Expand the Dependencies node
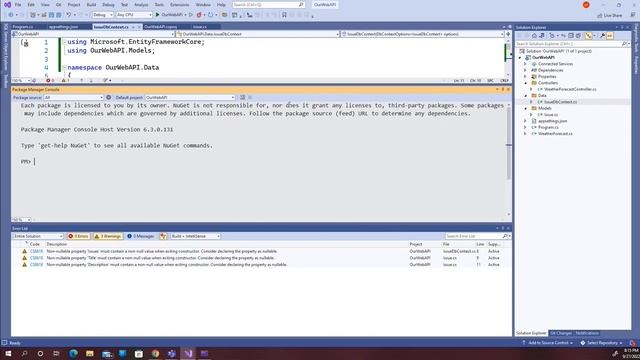This screenshot has width=640, height=360. (526, 70)
